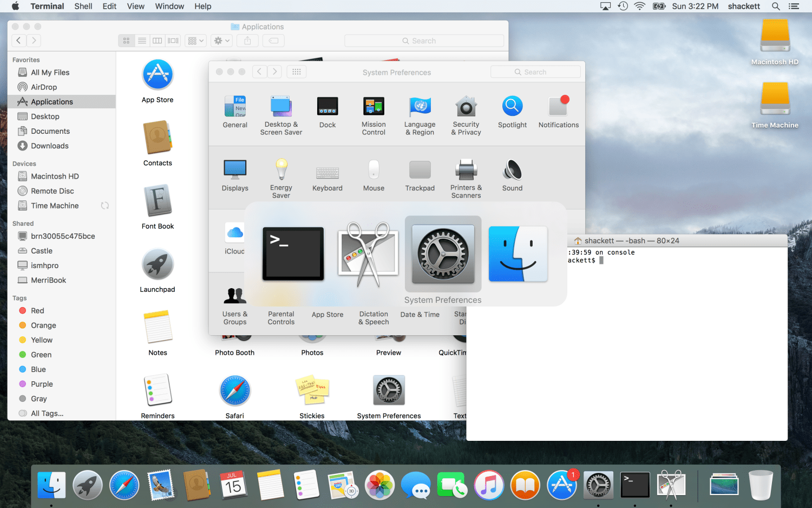Switch Finder to column view

(158, 41)
